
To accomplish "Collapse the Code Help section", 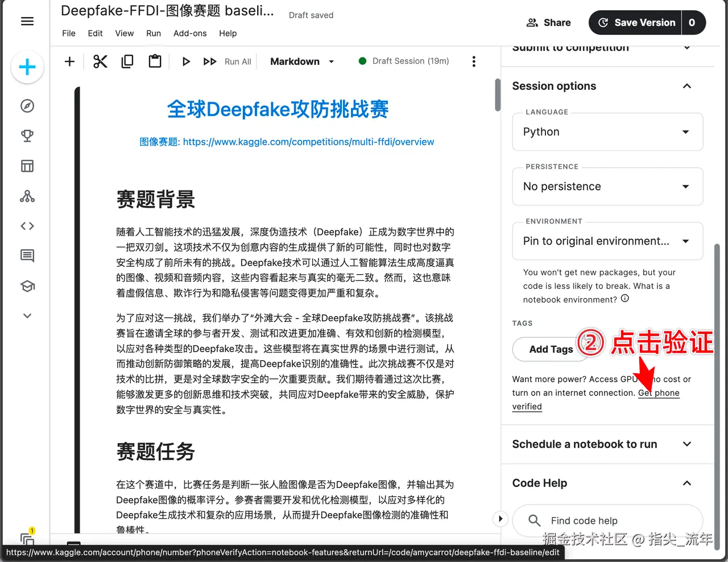I will 687,483.
